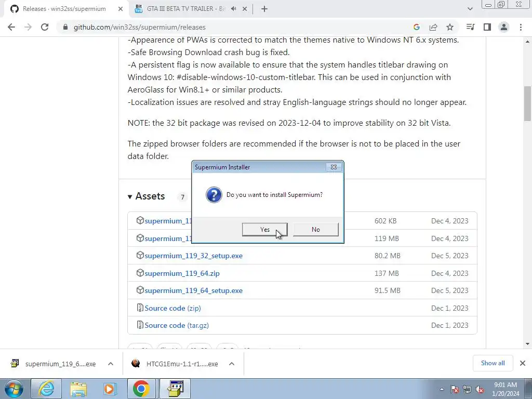Image resolution: width=532 pixels, height=399 pixels.
Task: Decline install with the No button
Action: tap(315, 229)
